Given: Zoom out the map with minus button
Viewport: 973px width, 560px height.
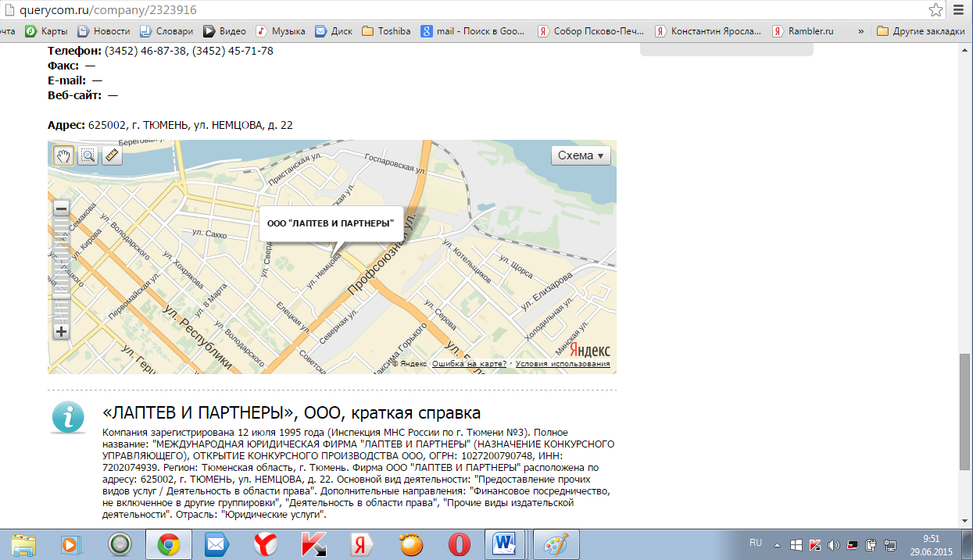Looking at the screenshot, I should (61, 209).
